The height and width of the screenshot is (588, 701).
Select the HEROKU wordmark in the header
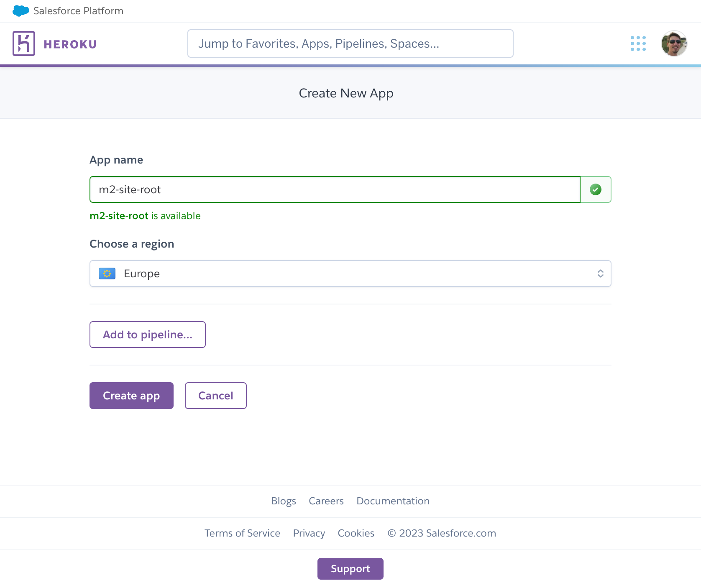pyautogui.click(x=69, y=43)
